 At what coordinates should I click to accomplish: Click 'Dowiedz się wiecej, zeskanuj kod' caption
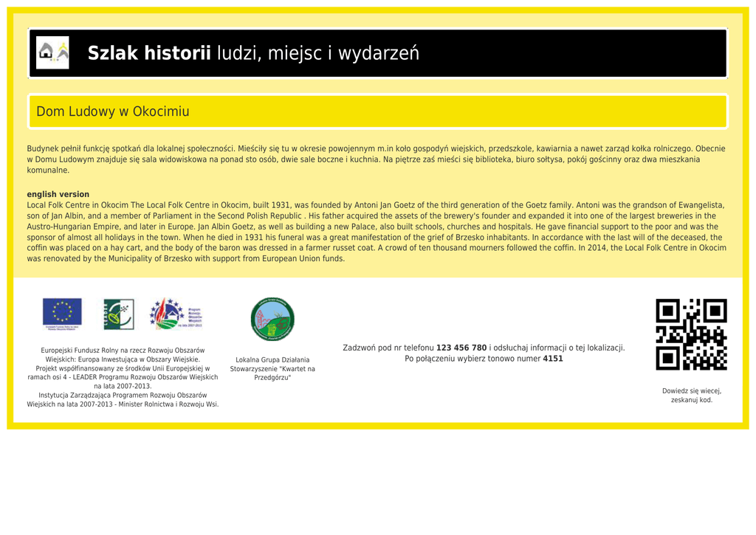(691, 396)
